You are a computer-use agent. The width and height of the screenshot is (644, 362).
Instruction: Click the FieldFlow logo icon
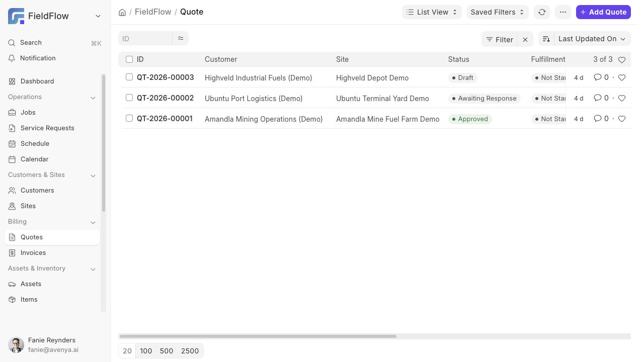16,16
